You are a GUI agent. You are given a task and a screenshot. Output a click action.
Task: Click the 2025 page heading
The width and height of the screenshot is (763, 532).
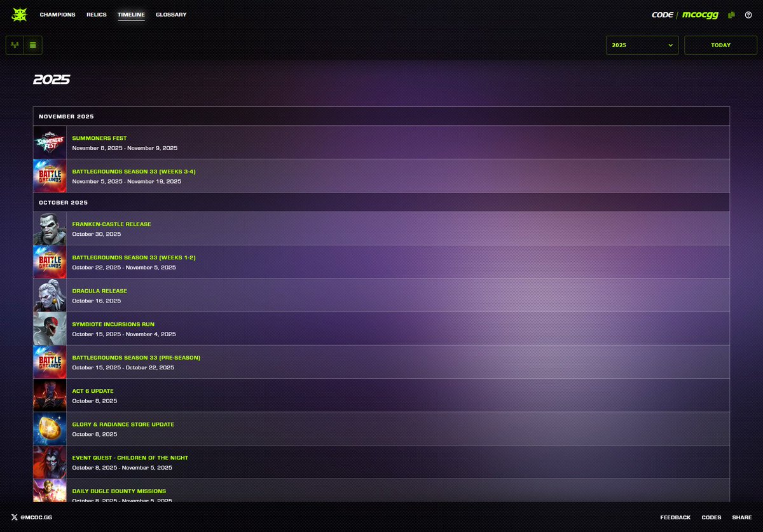52,79
